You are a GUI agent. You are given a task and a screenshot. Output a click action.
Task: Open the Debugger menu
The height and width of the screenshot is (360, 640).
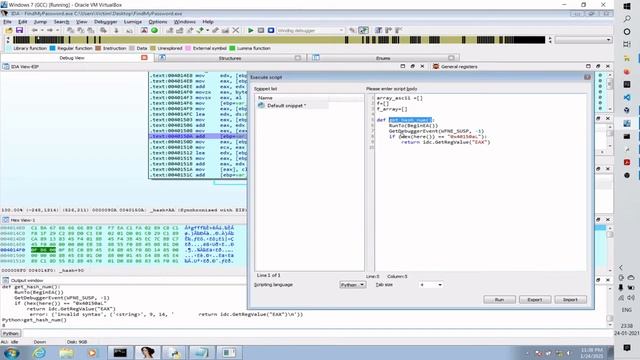pos(106,22)
